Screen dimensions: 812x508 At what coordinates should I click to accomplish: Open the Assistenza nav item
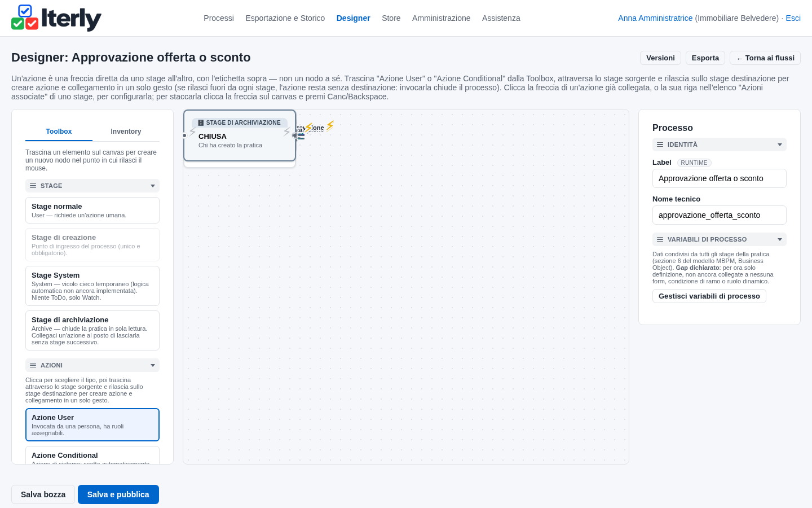tap(501, 18)
